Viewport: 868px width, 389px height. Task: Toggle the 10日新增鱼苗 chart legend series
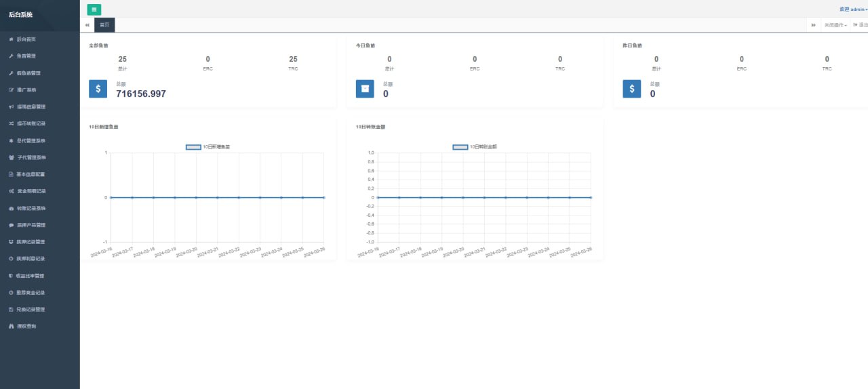tap(193, 146)
